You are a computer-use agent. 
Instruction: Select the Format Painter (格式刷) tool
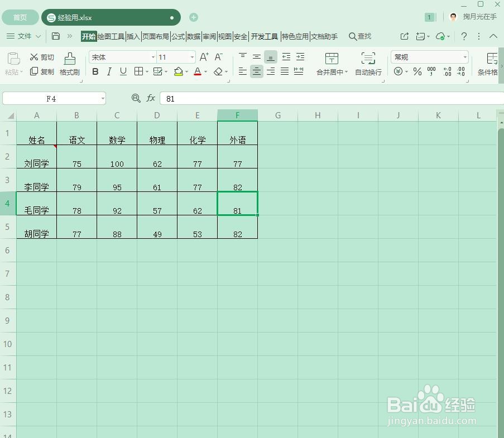(x=70, y=64)
